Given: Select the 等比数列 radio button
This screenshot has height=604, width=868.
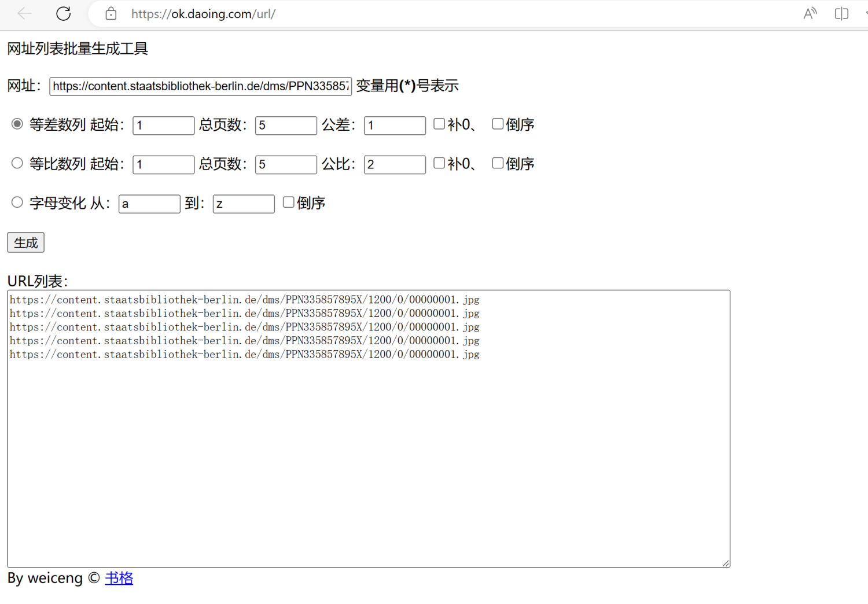Looking at the screenshot, I should 17,164.
